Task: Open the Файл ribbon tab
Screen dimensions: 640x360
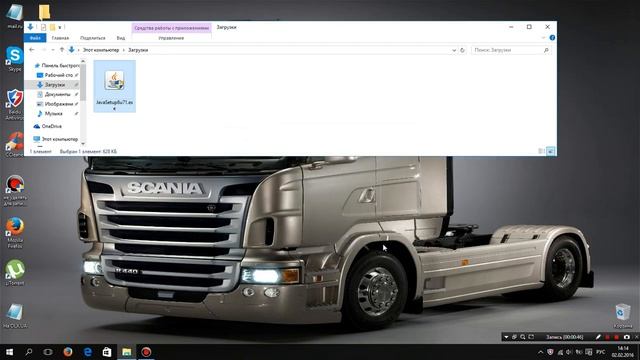Action: 35,38
